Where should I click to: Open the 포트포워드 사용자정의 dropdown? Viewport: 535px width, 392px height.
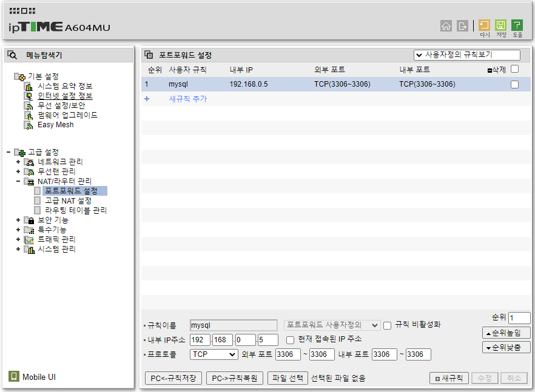[332, 325]
